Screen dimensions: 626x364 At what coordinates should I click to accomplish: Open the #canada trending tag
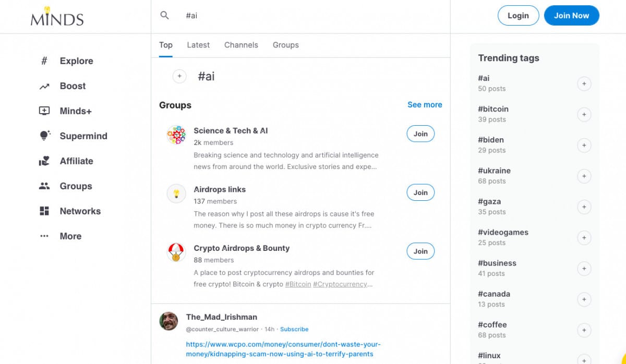pyautogui.click(x=494, y=294)
